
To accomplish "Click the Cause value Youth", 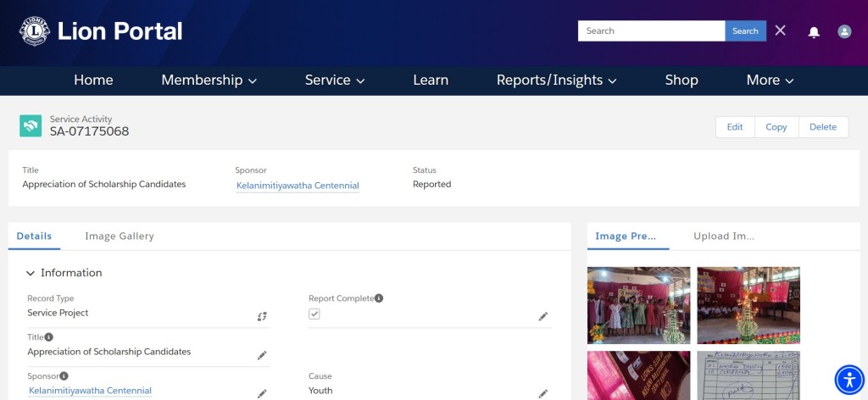I will (x=320, y=391).
